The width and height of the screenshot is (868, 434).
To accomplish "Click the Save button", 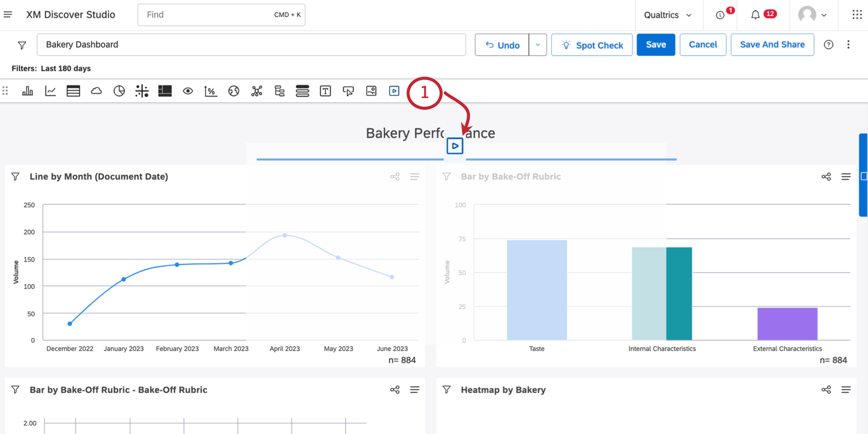I will (x=656, y=45).
